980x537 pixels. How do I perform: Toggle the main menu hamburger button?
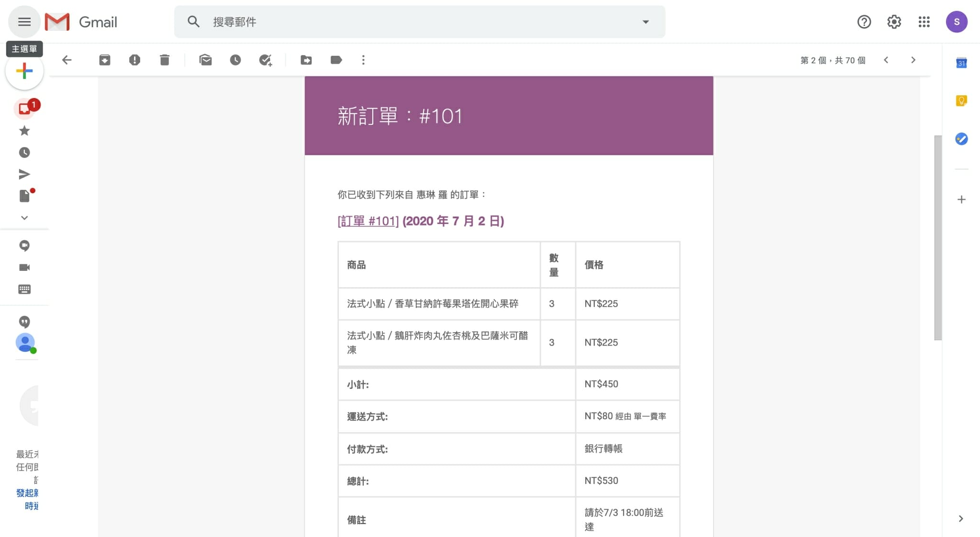[24, 22]
